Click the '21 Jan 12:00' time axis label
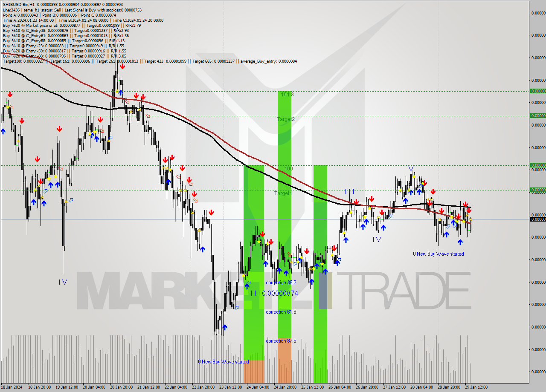The image size is (546, 392). pos(149,387)
